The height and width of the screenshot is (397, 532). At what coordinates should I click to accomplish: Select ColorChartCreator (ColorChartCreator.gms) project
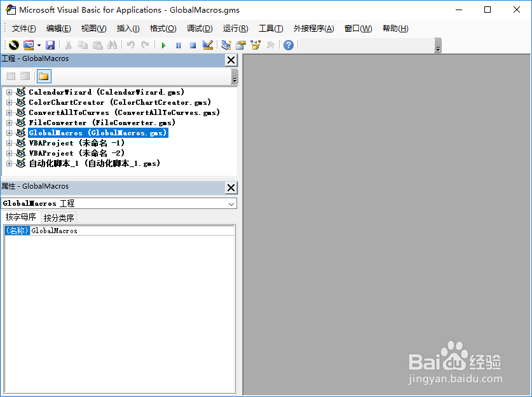(x=119, y=102)
